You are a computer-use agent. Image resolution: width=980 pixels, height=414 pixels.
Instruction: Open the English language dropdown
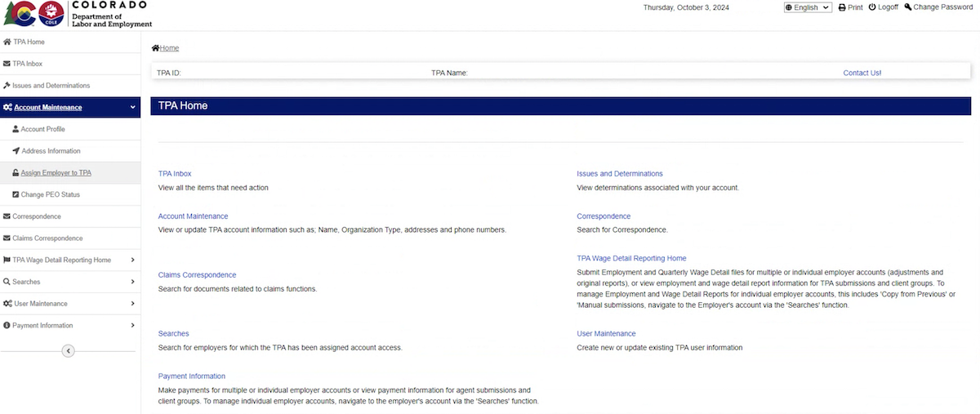(808, 7)
